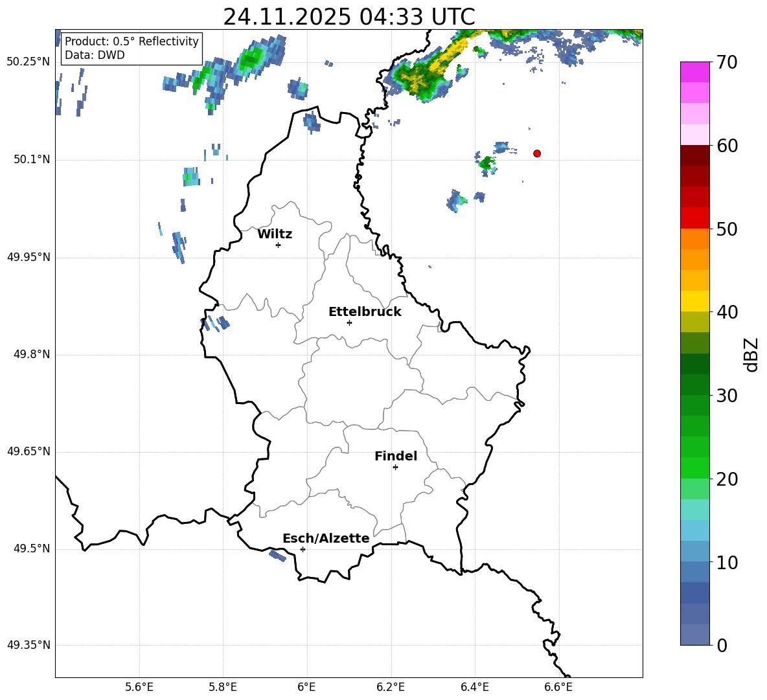Select the Wiltz city label
767x700 pixels.
pyautogui.click(x=275, y=234)
